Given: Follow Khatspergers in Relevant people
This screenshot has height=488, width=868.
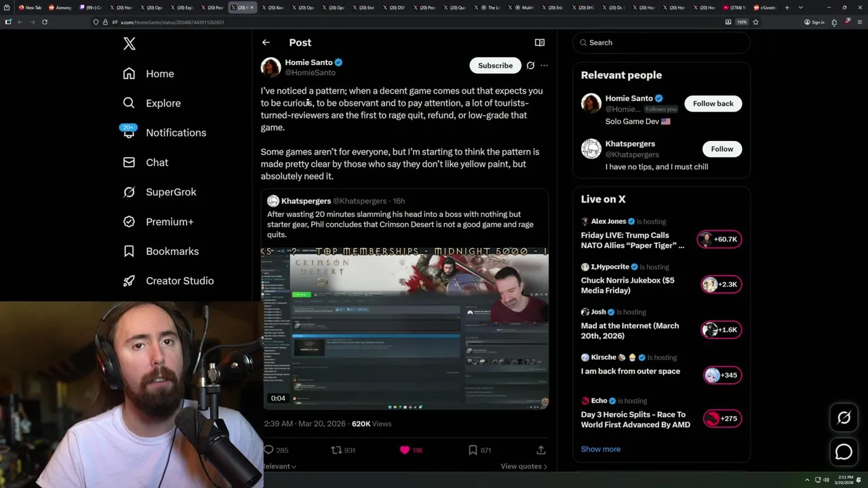Looking at the screenshot, I should coord(722,149).
